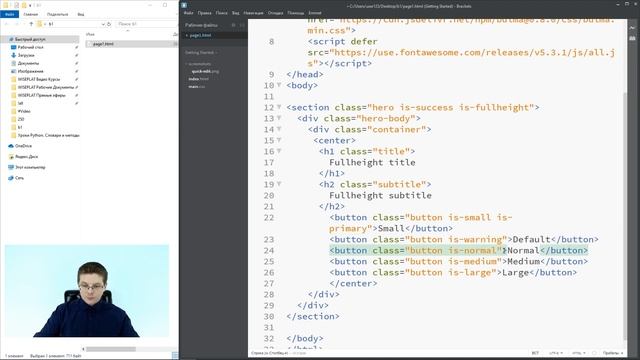Open Изображения folder in Explorer sidebar
The width and height of the screenshot is (640, 360).
[30, 71]
